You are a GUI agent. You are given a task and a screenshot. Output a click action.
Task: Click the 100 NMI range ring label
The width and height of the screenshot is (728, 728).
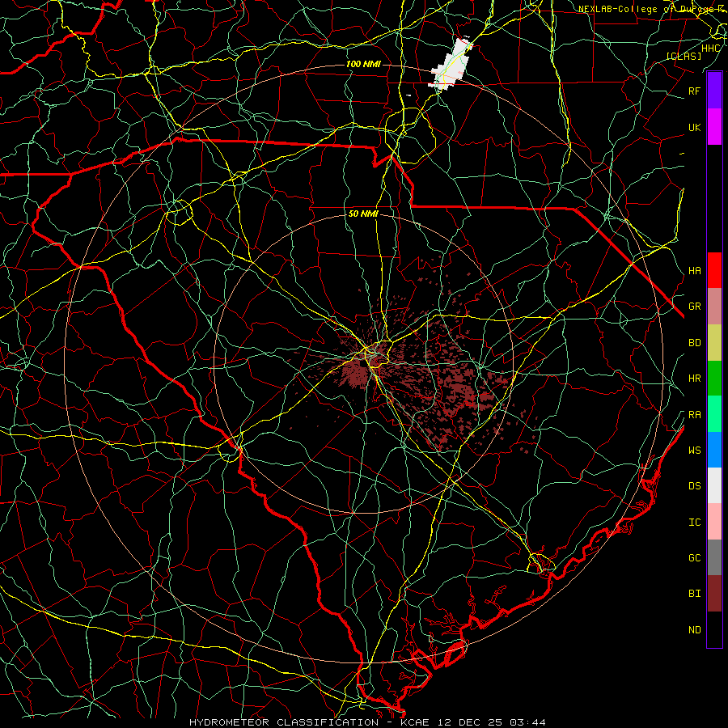pyautogui.click(x=363, y=64)
